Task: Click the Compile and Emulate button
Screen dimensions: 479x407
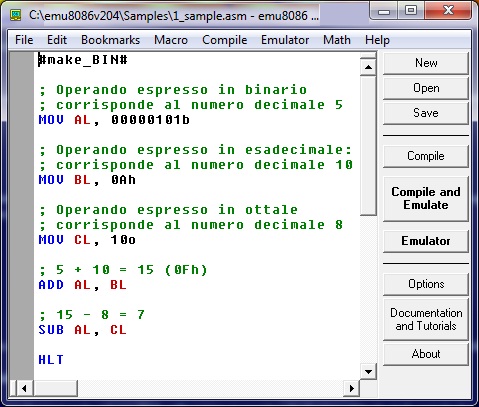Action: click(426, 199)
